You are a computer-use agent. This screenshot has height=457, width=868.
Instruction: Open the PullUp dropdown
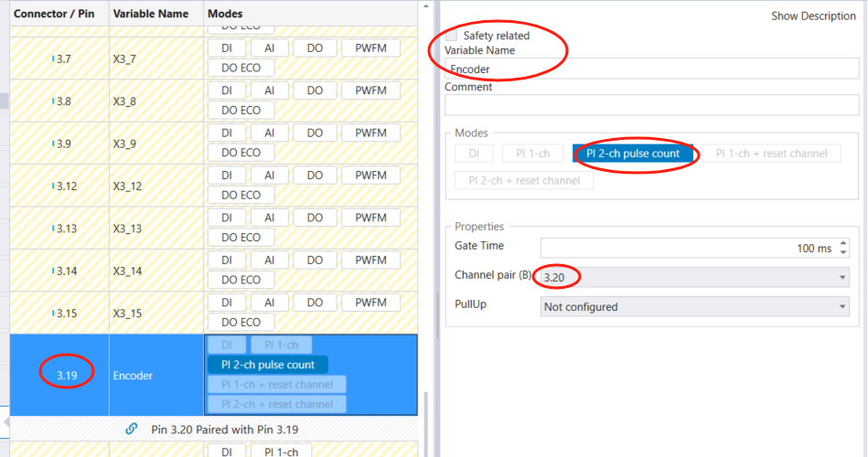pyautogui.click(x=694, y=307)
